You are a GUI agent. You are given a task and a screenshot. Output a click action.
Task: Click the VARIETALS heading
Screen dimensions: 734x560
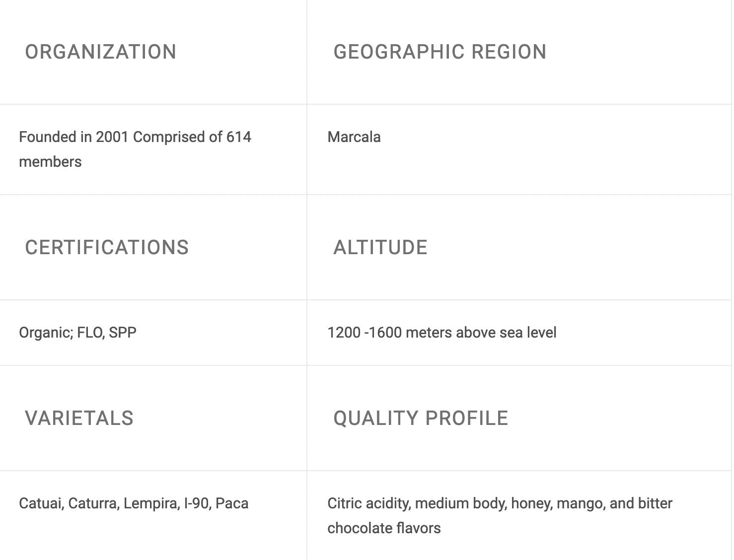click(79, 419)
